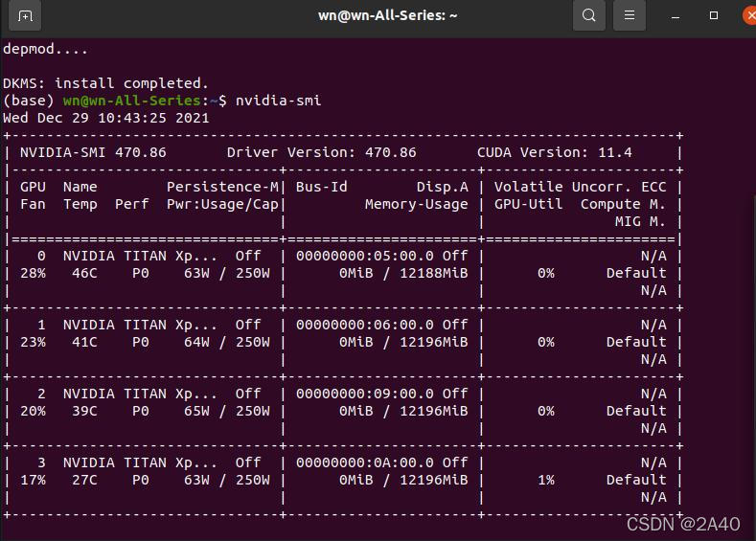The image size is (756, 541).
Task: Click the GPU-Util header
Action: (528, 204)
